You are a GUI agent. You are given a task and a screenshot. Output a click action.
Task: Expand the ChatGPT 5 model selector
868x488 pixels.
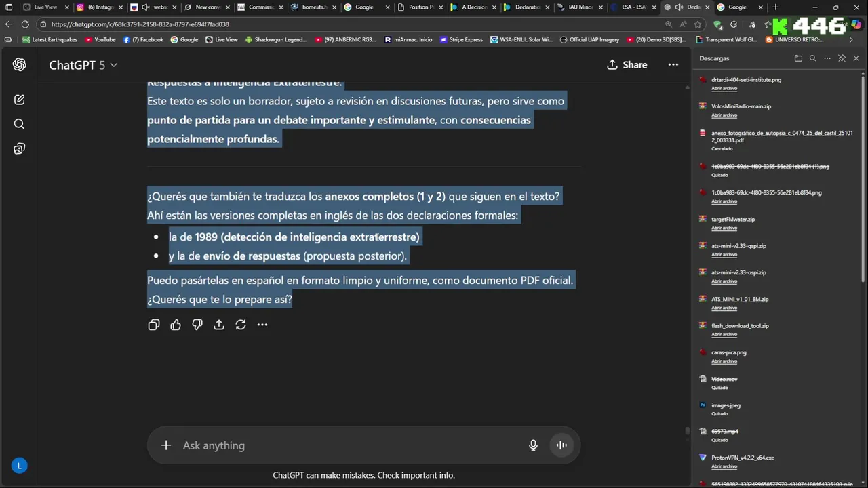pyautogui.click(x=83, y=65)
